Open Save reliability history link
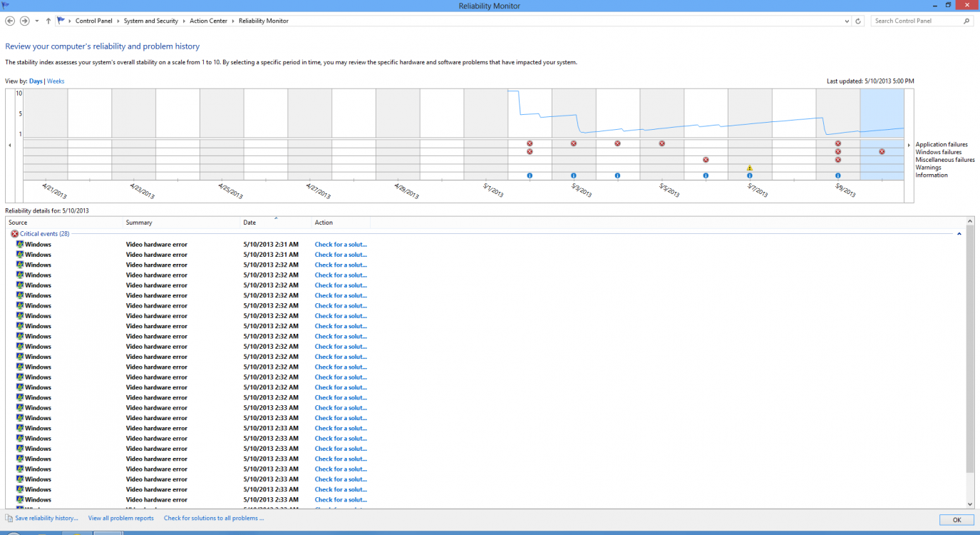Screen dimensions: 980x535 point(46,519)
